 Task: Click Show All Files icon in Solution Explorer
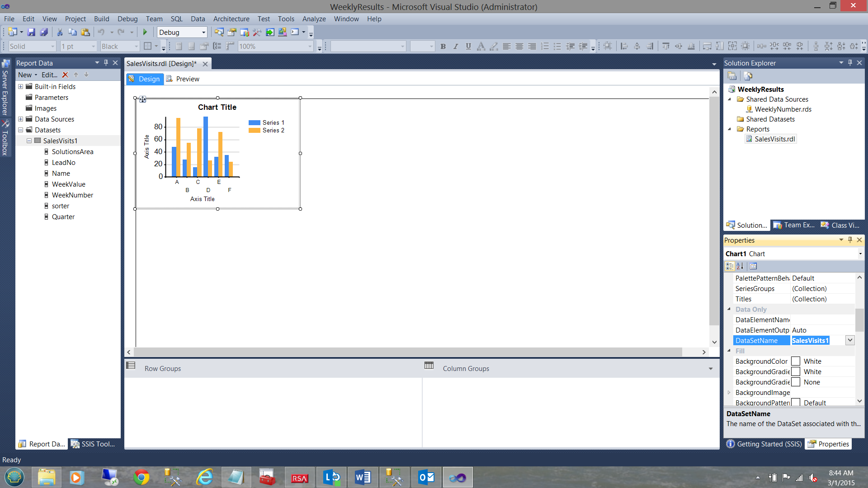click(748, 76)
